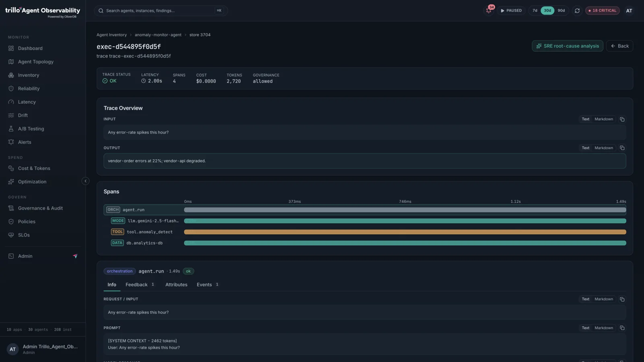
Task: Select the tool.anomaly_detect span row
Action: click(365, 232)
